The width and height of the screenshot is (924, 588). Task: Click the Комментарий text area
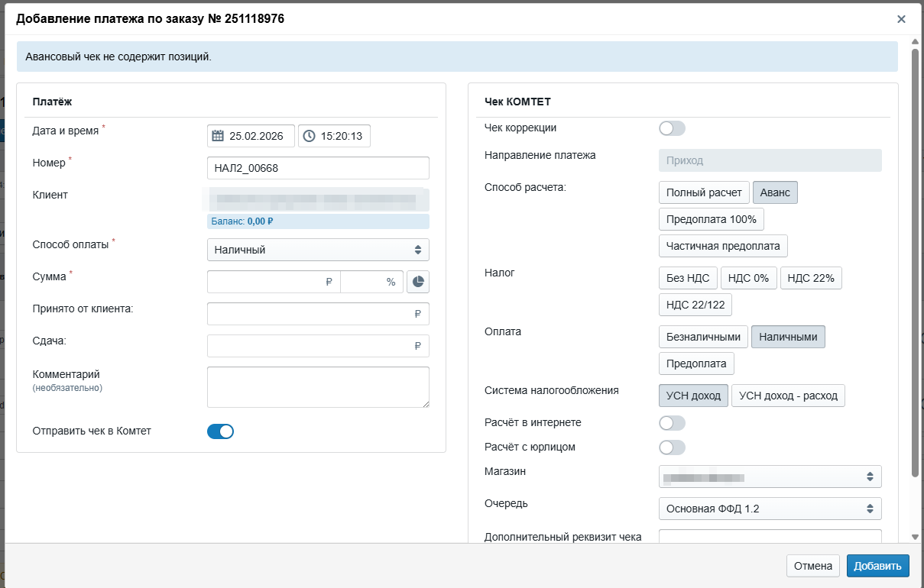click(x=318, y=387)
